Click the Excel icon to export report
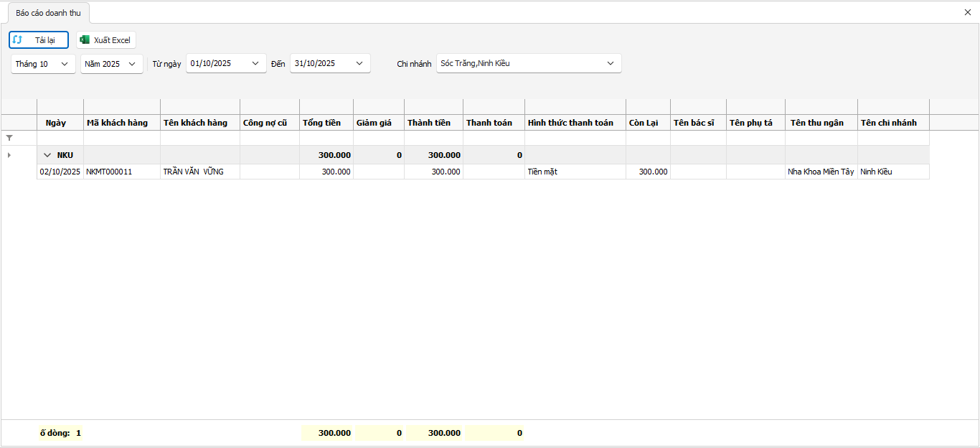The height and width of the screenshot is (448, 980). 85,40
